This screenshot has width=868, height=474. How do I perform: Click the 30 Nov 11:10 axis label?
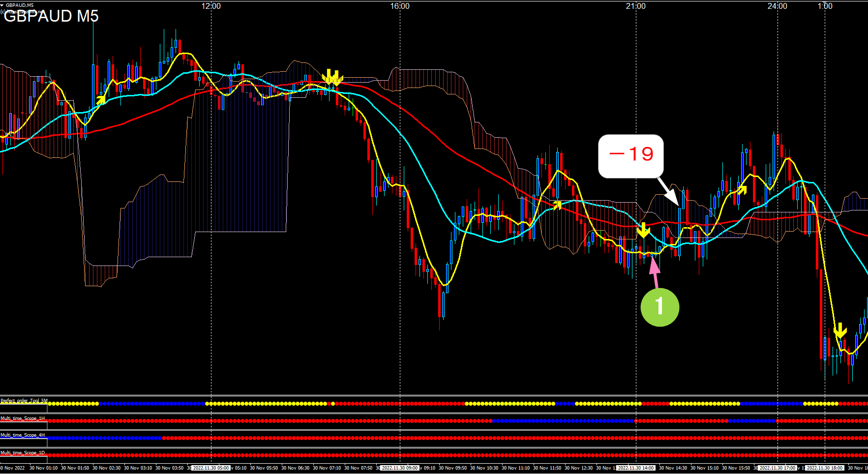515,468
